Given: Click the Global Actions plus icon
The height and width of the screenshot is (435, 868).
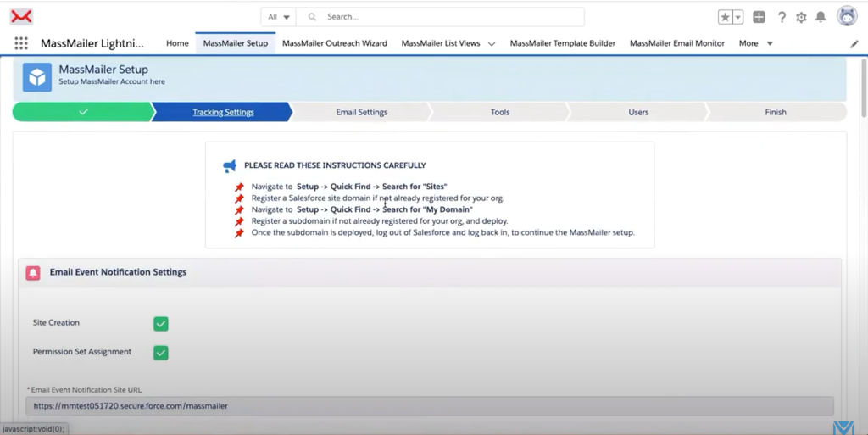Looking at the screenshot, I should click(759, 17).
